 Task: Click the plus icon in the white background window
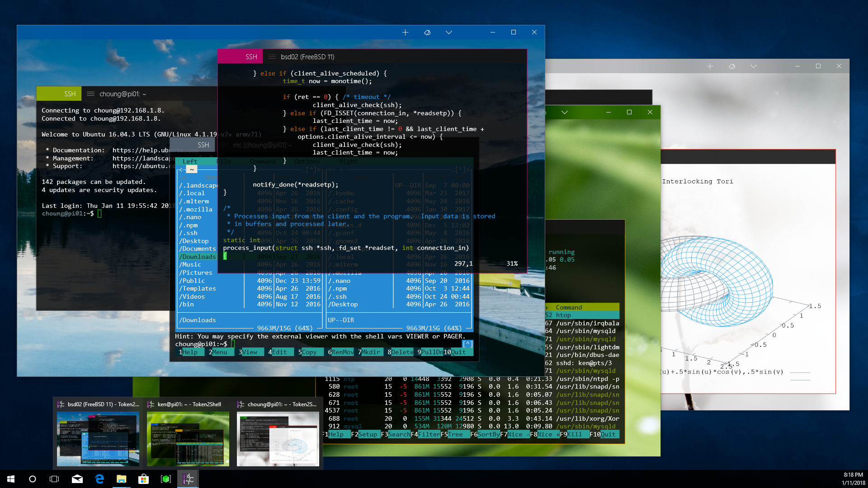click(710, 66)
